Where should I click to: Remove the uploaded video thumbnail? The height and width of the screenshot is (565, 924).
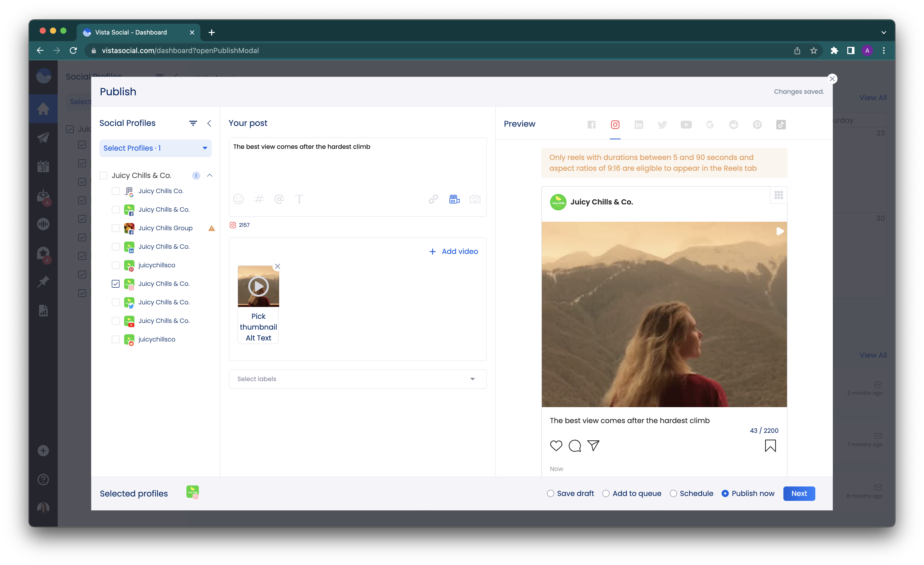(278, 266)
